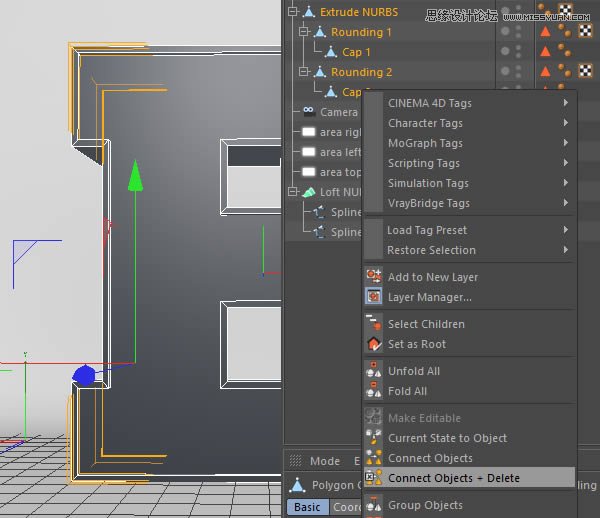
Task: Choose Connect Objects + Delete
Action: point(454,478)
